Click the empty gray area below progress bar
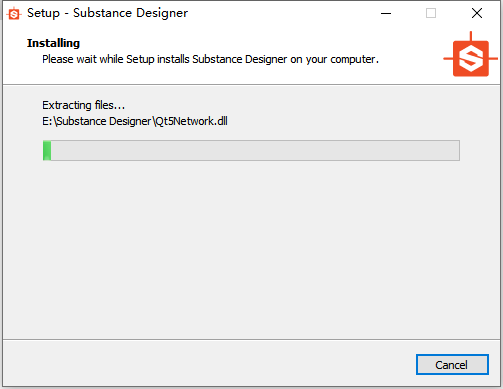503x389 pixels. 251,250
